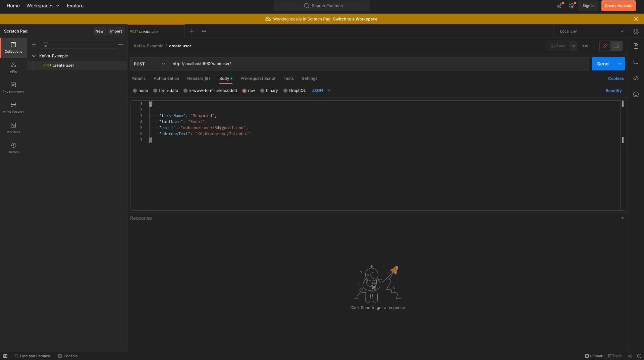The width and height of the screenshot is (644, 360).
Task: Open the request info icon in right sidebar
Action: click(636, 94)
